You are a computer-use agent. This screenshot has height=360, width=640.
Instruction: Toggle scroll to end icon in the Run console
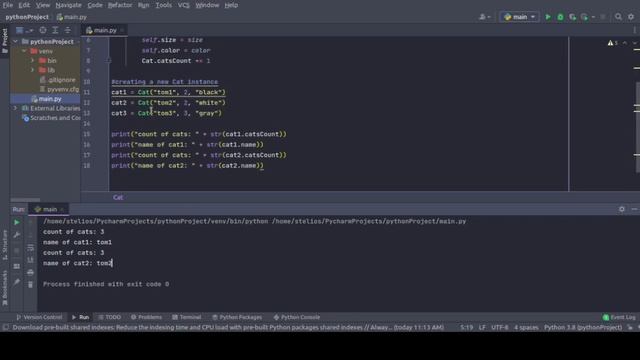(30, 260)
